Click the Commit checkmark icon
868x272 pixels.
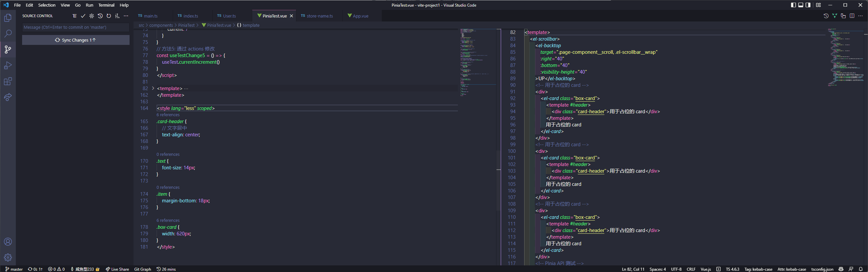pos(83,16)
